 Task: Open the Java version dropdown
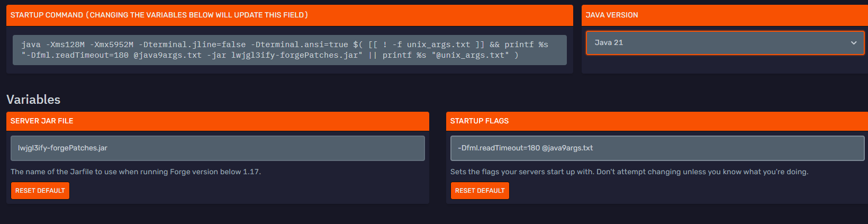pyautogui.click(x=724, y=43)
